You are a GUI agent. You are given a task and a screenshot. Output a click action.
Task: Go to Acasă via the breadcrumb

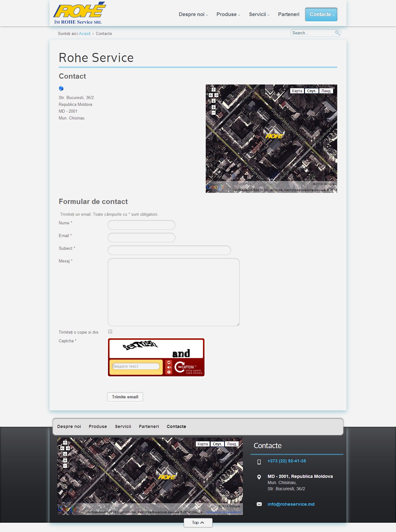pyautogui.click(x=84, y=34)
